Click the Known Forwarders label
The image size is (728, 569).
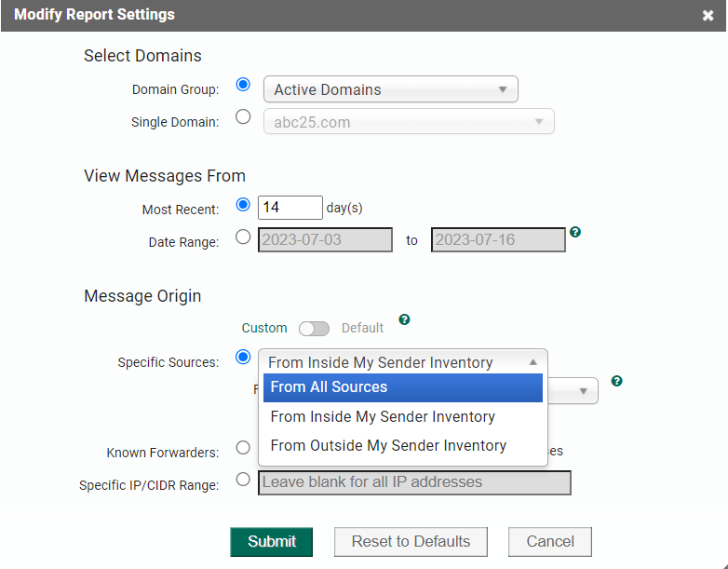(x=163, y=453)
